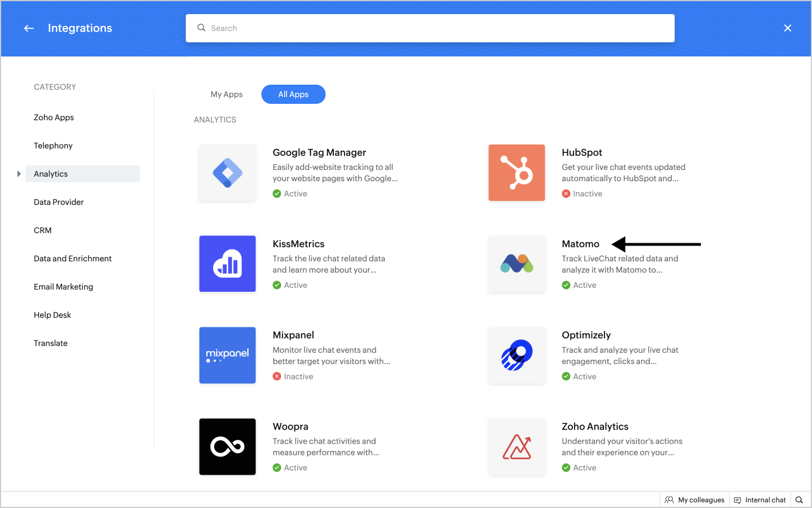The image size is (812, 508).
Task: Focus the Search input field
Action: pyautogui.click(x=430, y=28)
